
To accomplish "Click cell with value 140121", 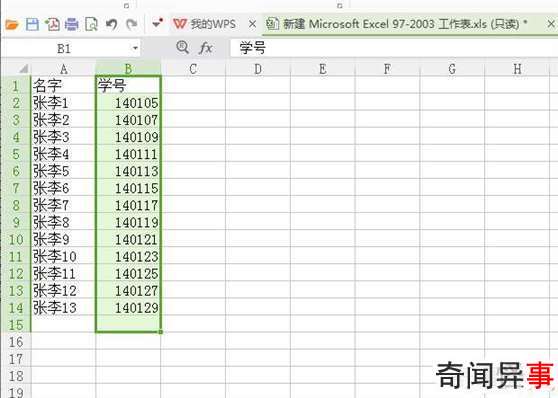I will point(128,240).
